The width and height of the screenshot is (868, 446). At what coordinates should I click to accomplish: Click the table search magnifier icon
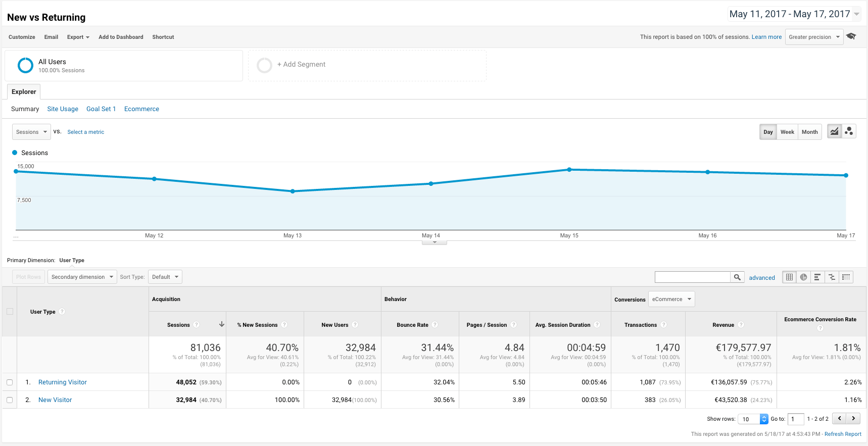point(737,277)
